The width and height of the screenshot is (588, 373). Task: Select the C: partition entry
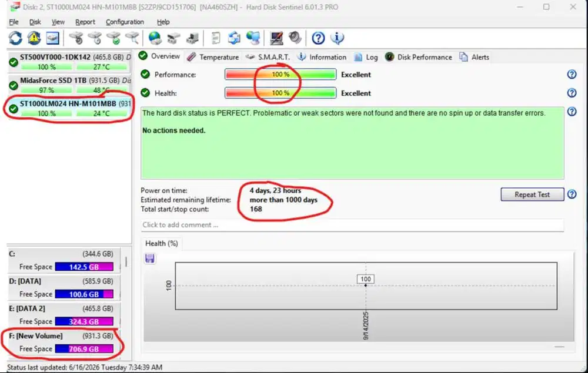point(64,261)
